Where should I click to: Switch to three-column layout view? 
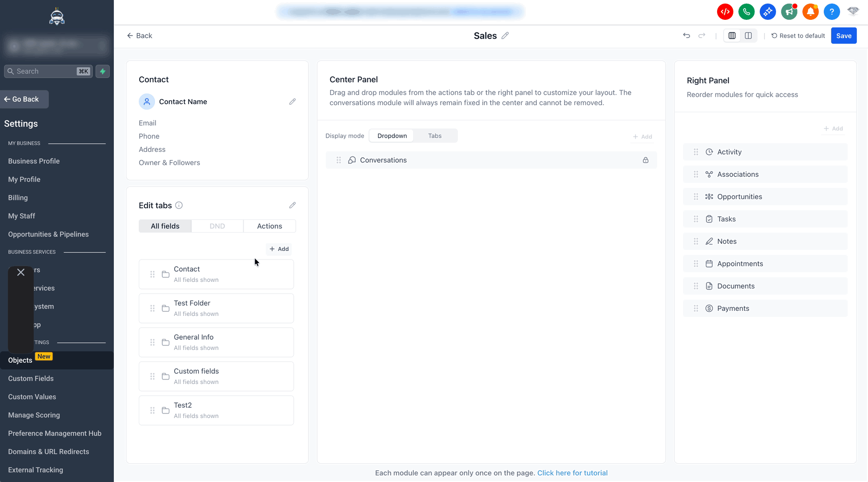pos(732,36)
